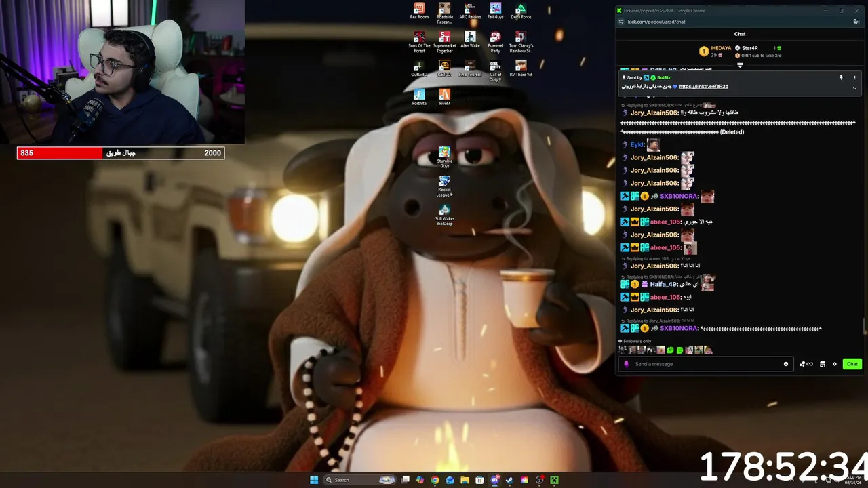Viewport: 868px width, 488px height.
Task: Open the Fortnite desktop shortcut
Action: pyautogui.click(x=419, y=98)
